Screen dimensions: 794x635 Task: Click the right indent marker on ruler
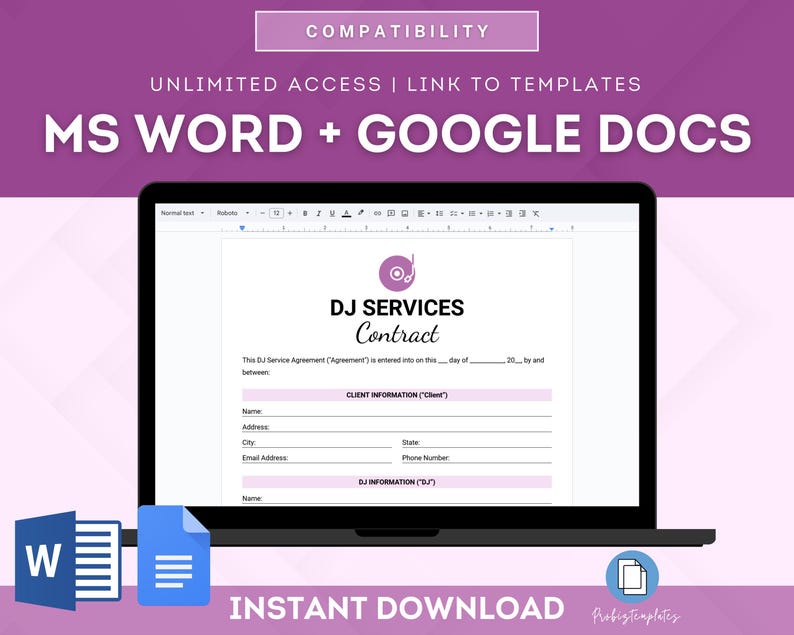(x=551, y=229)
